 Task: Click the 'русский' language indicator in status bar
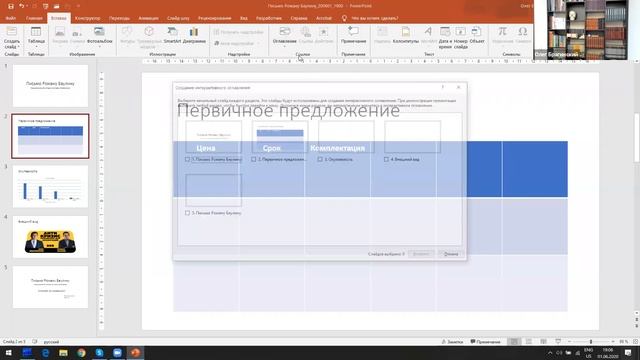click(51, 342)
